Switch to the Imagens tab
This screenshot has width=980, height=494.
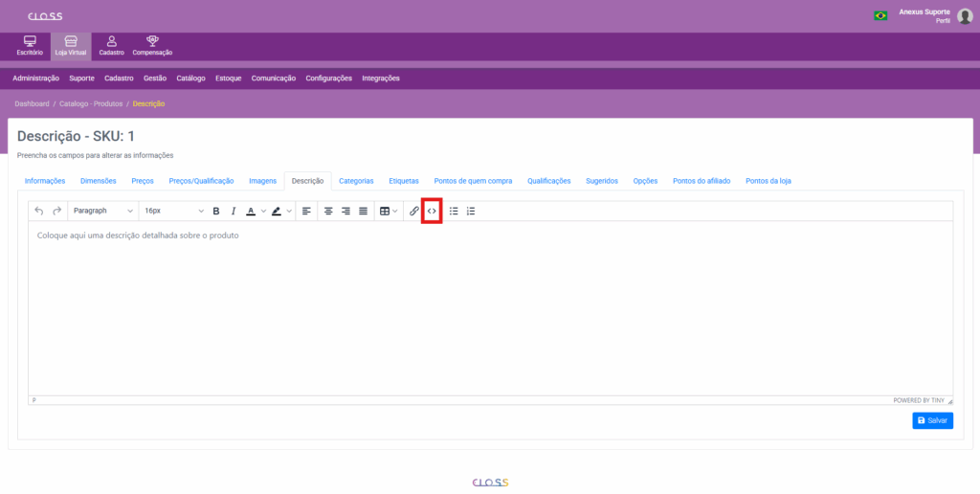click(x=262, y=180)
